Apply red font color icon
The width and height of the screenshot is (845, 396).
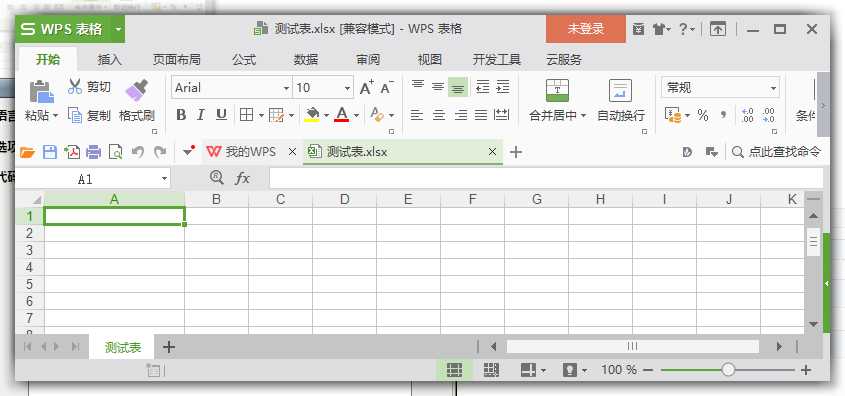(342, 115)
